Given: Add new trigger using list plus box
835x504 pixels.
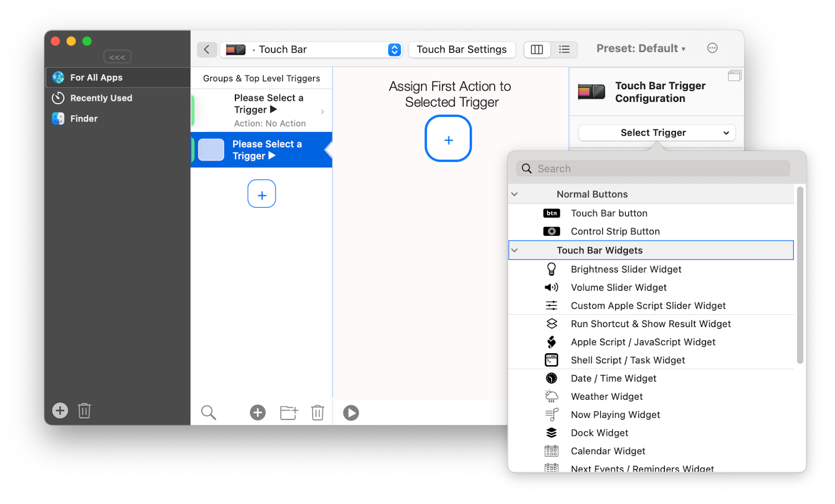Looking at the screenshot, I should (261, 194).
